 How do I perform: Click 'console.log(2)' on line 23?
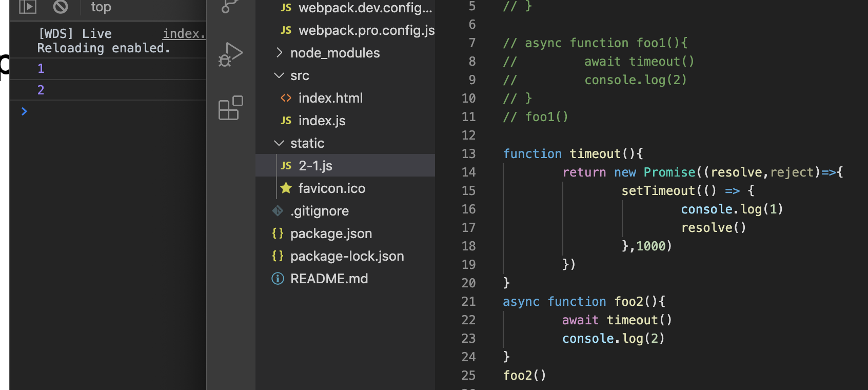(x=614, y=339)
